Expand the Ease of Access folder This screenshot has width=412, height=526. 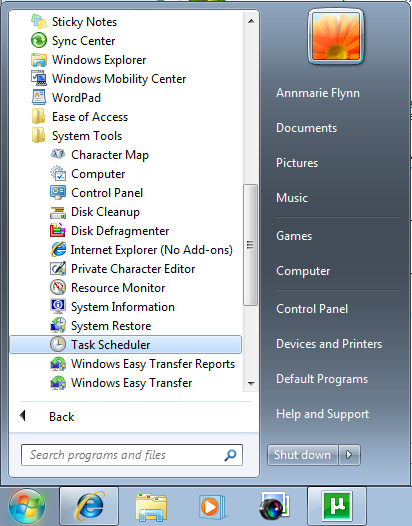tap(80, 117)
